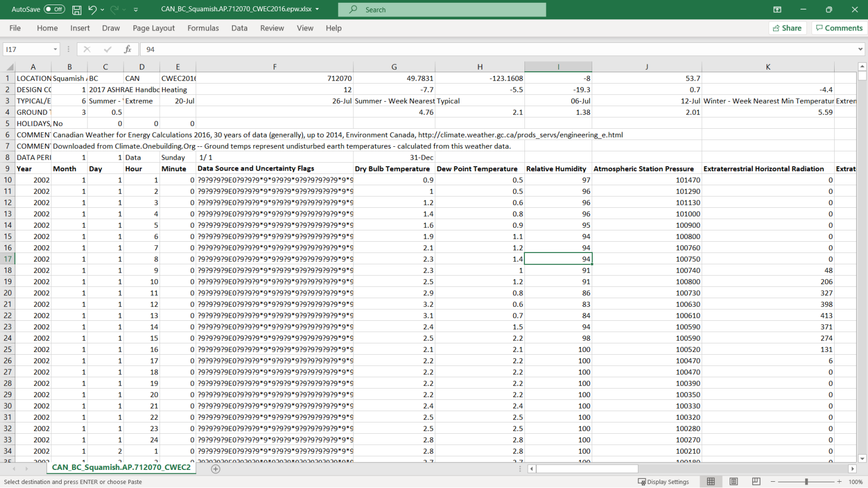The image size is (868, 488).
Task: Click in the Search box
Action: 442,10
